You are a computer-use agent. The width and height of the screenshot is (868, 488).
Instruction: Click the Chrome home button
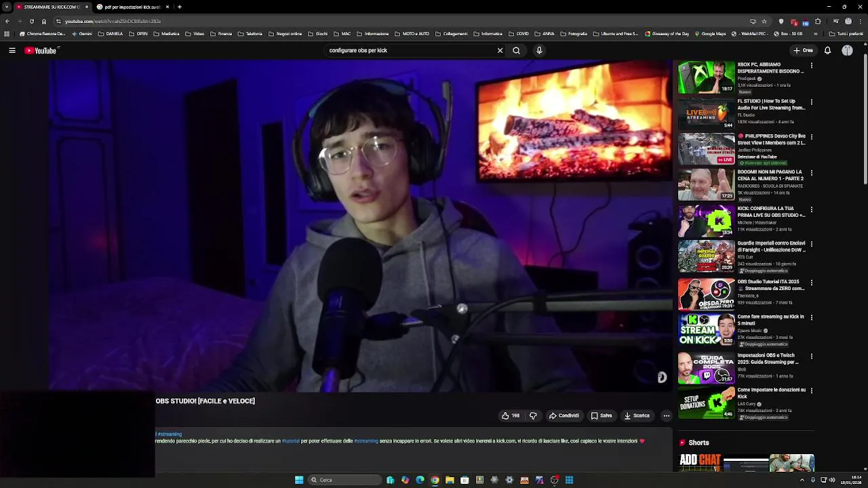tap(44, 21)
